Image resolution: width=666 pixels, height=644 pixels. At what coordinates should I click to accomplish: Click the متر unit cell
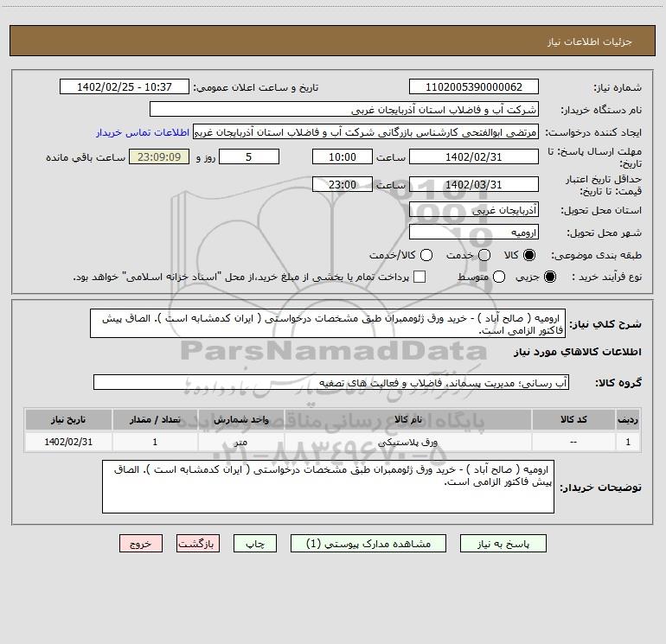[x=240, y=442]
